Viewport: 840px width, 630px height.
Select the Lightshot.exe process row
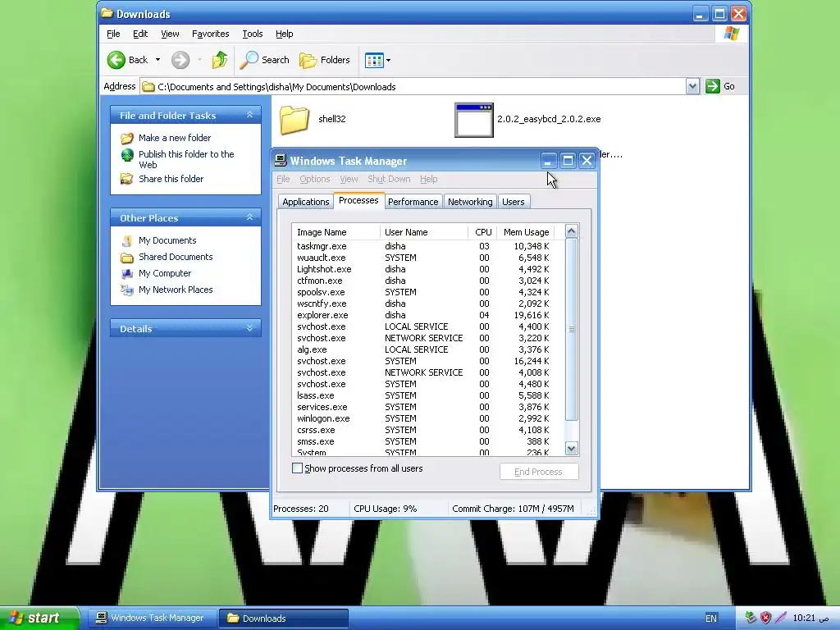tap(427, 269)
